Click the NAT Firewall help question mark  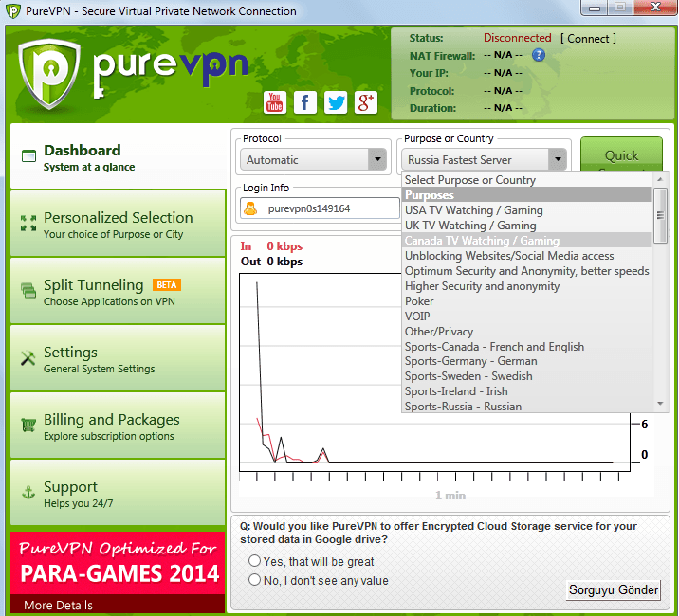[539, 55]
